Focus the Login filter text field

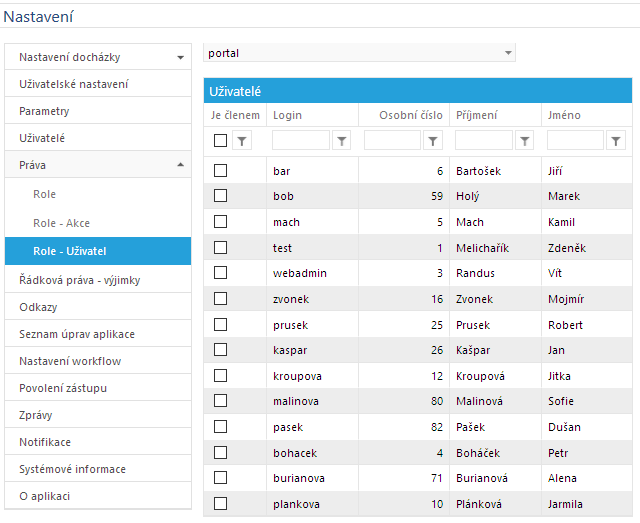[x=301, y=140]
